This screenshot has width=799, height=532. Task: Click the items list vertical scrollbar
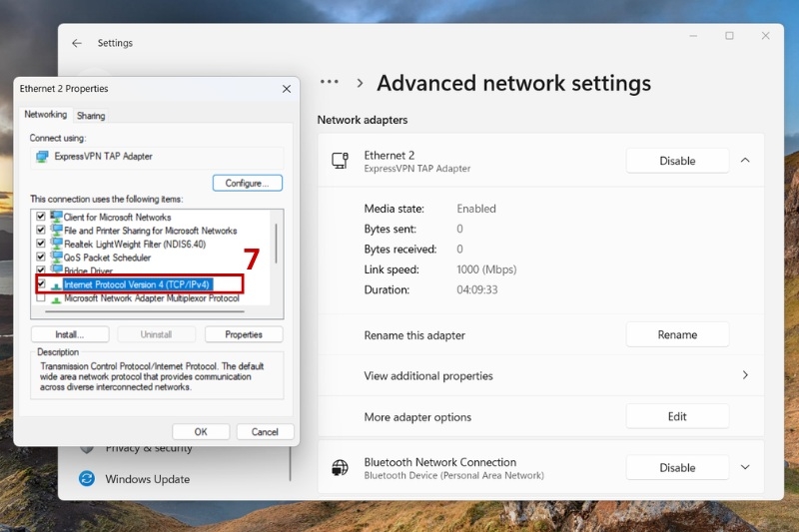tap(277, 244)
